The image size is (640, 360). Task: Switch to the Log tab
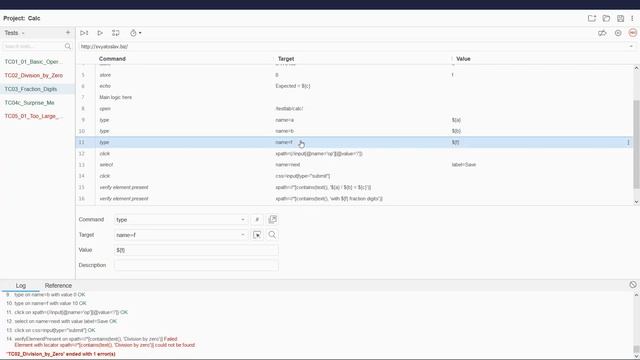(x=21, y=285)
